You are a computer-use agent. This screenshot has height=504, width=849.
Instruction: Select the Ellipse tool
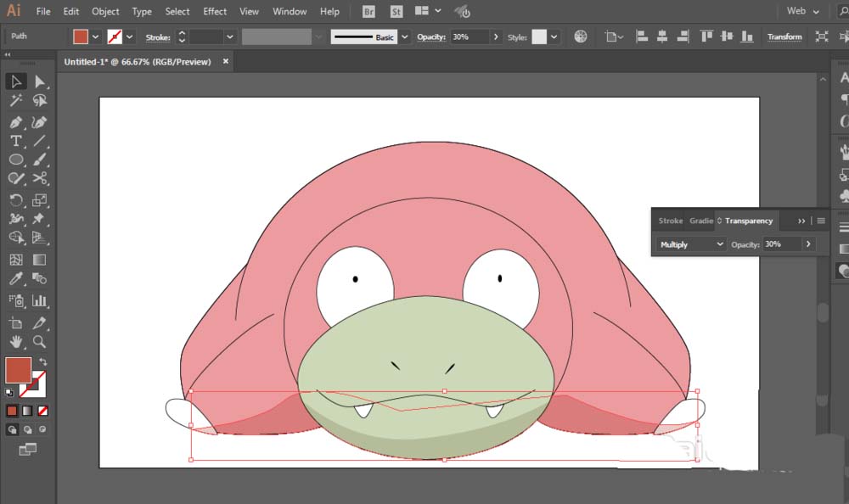(x=15, y=160)
